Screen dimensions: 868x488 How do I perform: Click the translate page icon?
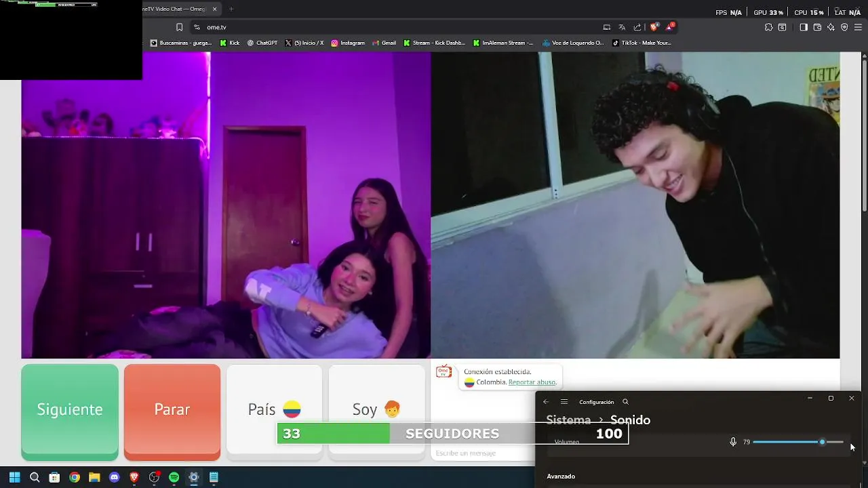(622, 27)
